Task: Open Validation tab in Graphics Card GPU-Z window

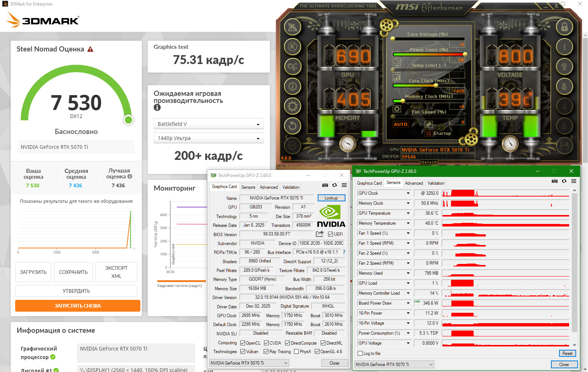Action: [291, 187]
